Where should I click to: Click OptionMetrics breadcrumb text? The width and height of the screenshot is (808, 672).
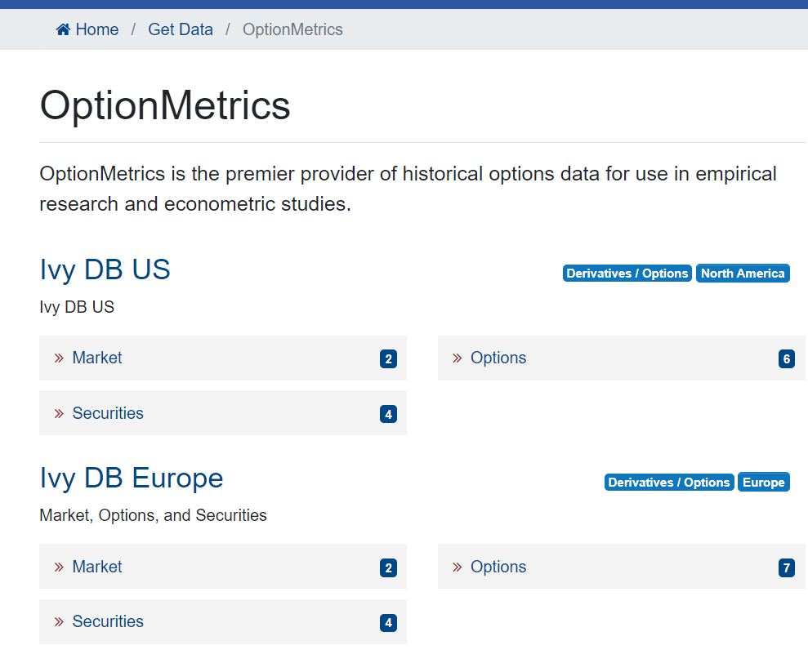292,29
